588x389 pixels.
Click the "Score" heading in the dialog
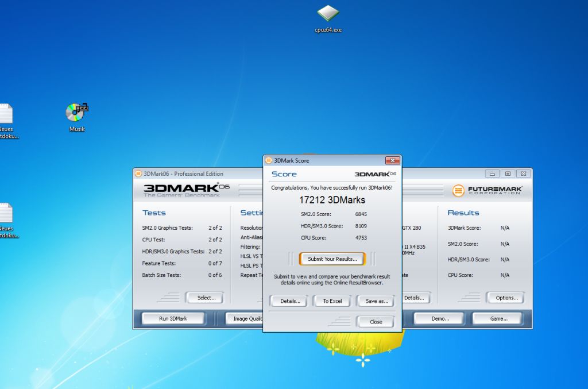tap(284, 174)
